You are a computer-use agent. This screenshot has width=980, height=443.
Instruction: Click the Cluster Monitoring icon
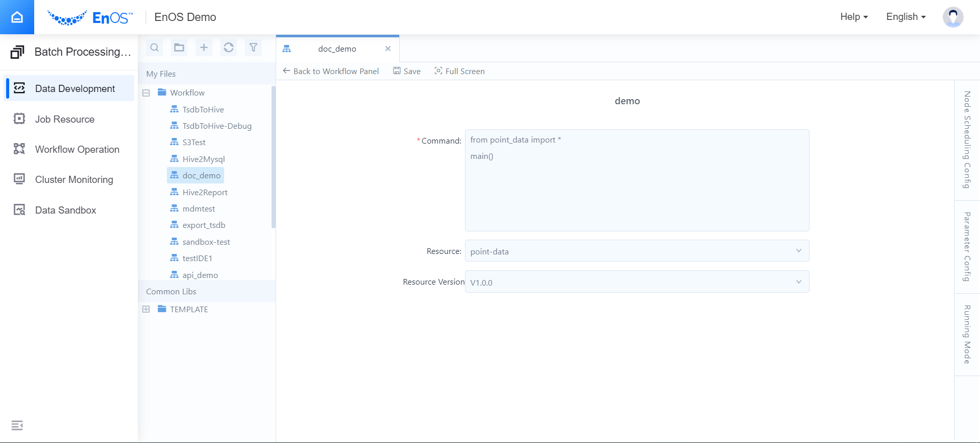click(x=19, y=179)
